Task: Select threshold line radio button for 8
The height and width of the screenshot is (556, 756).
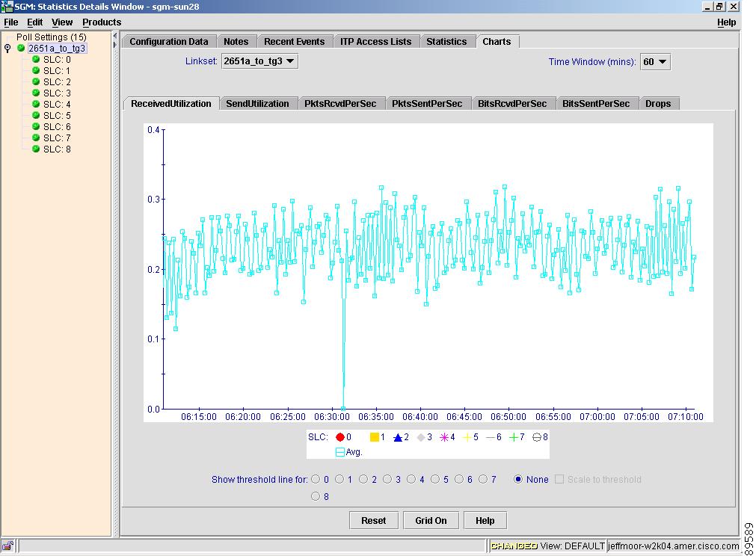Action: pos(316,496)
